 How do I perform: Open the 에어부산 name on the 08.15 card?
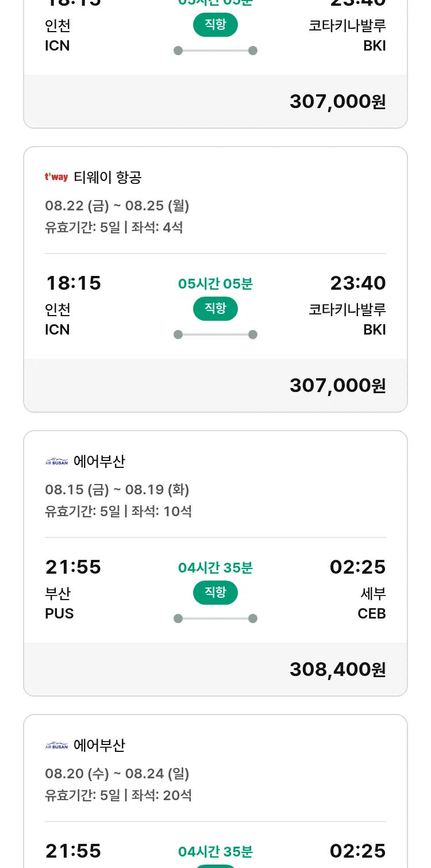click(x=99, y=461)
